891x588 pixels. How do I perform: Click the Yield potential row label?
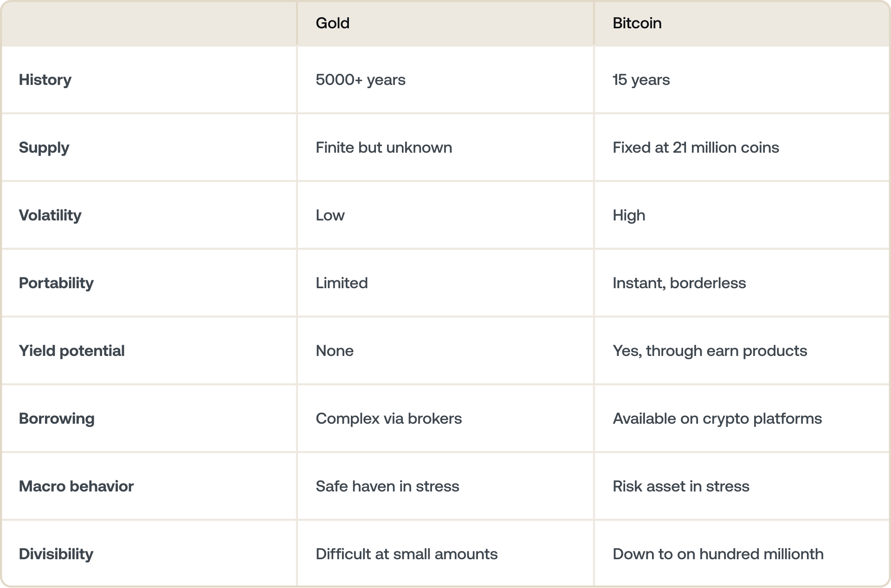point(71,351)
